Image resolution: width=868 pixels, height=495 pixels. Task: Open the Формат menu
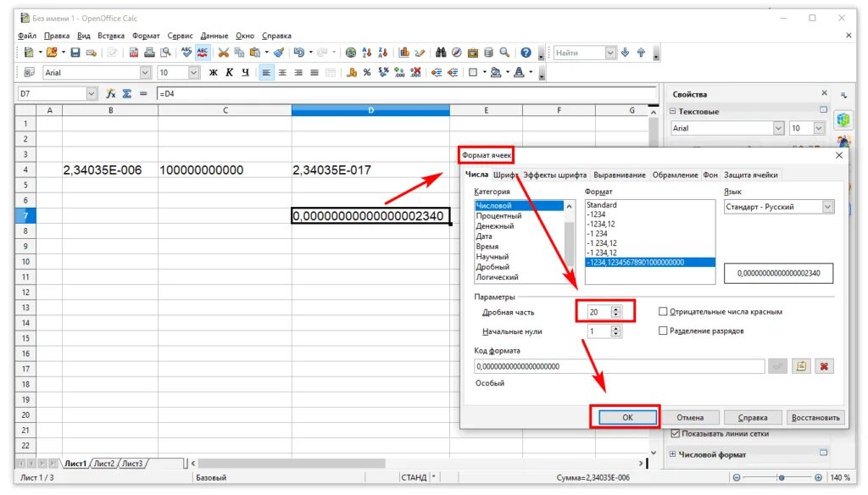[x=146, y=36]
